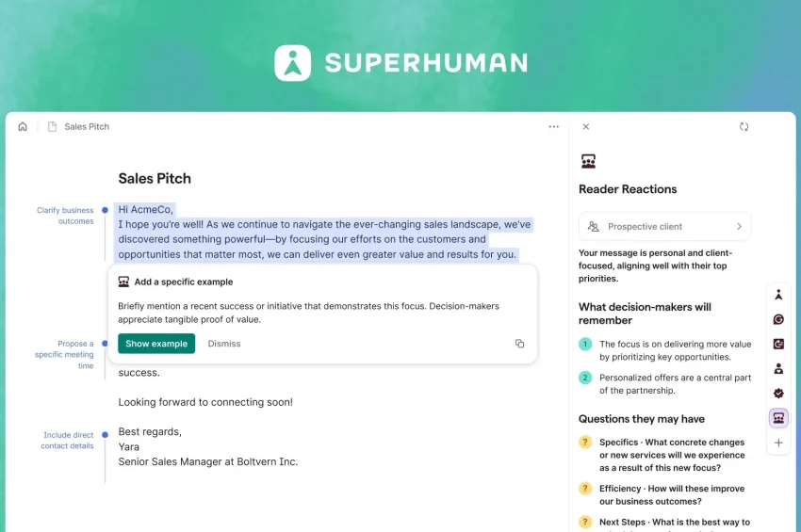Click the refresh icon in Reader Reactions panel
Viewport: 801px width, 532px height.
coord(744,127)
